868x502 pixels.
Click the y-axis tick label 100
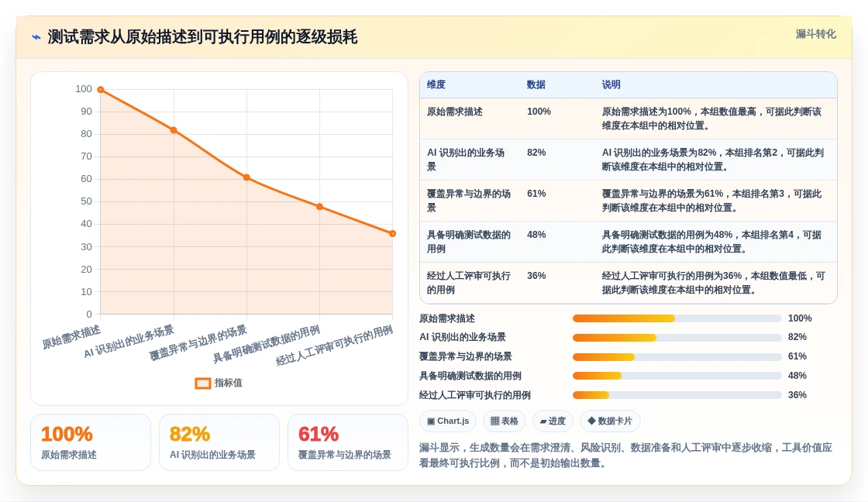point(84,89)
